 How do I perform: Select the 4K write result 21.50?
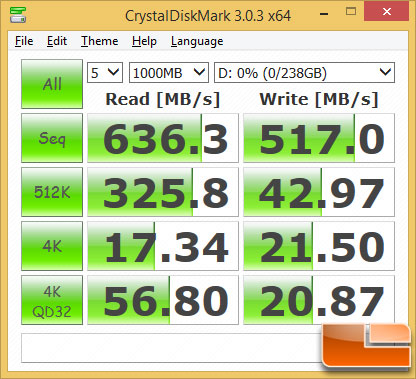[319, 246]
